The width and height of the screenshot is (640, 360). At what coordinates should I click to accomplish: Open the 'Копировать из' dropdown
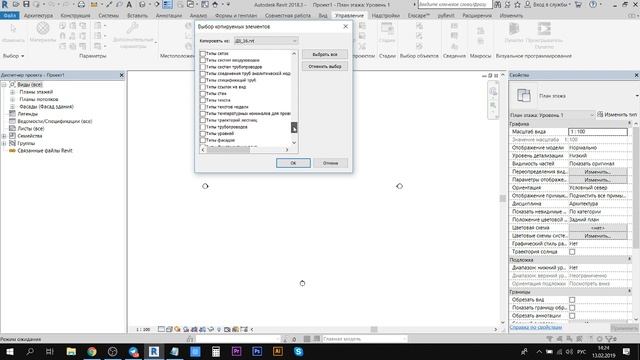[266, 41]
